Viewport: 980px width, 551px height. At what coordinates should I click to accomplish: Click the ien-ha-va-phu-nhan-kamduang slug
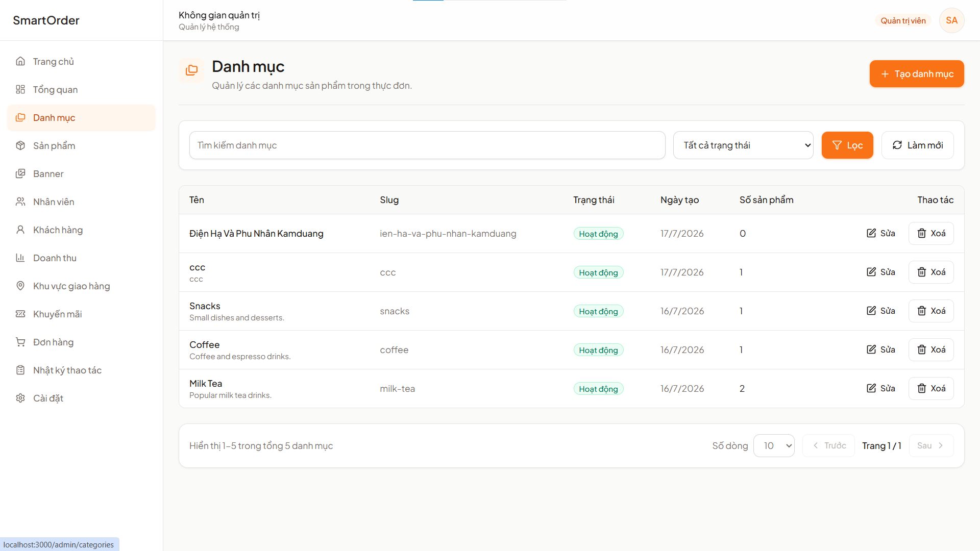point(448,234)
